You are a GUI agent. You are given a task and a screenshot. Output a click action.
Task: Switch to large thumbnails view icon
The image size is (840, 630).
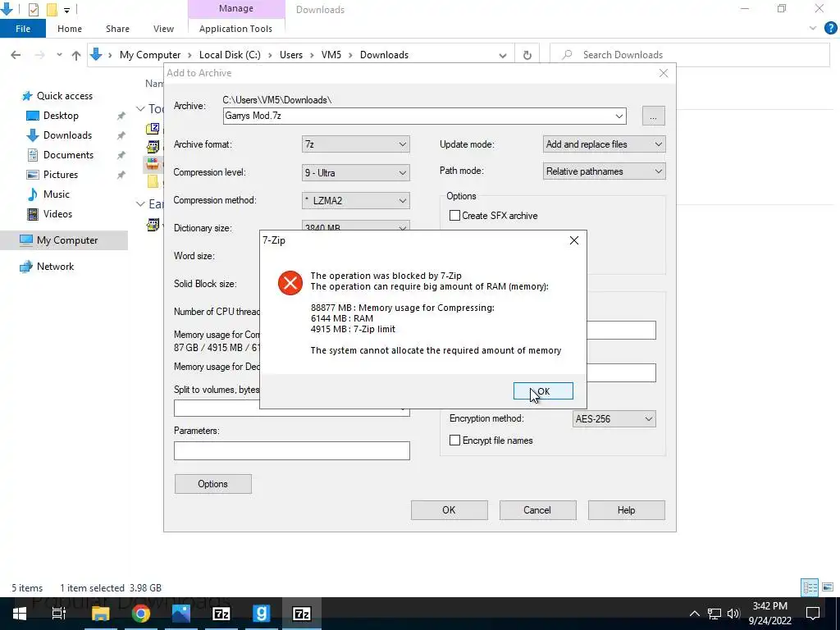828,587
